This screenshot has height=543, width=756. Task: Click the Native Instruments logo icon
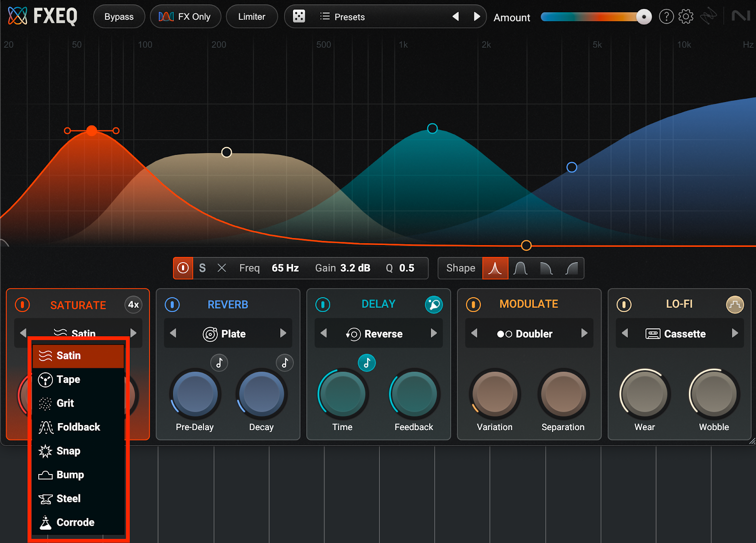(x=741, y=16)
